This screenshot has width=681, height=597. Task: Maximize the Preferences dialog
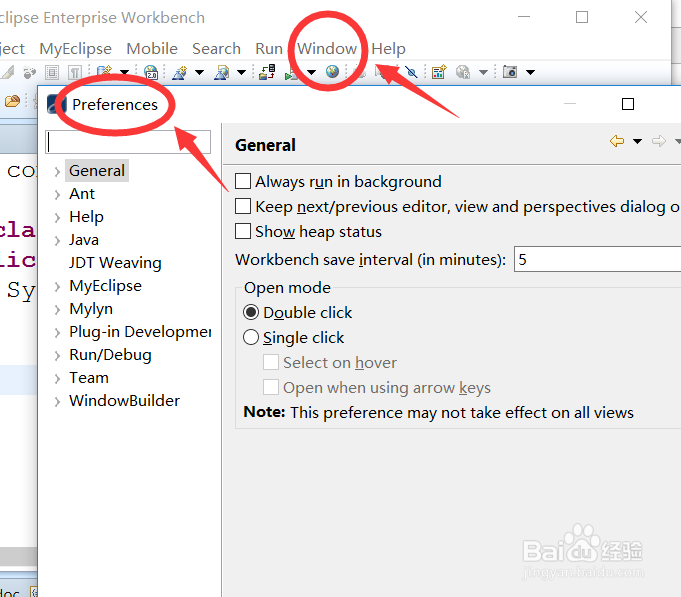point(628,104)
